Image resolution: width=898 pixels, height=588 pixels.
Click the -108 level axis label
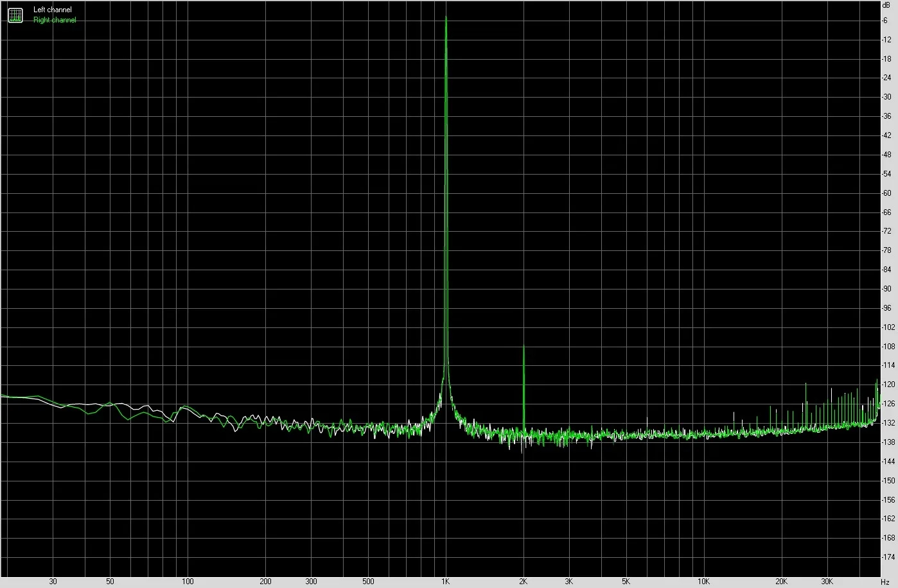[888, 347]
